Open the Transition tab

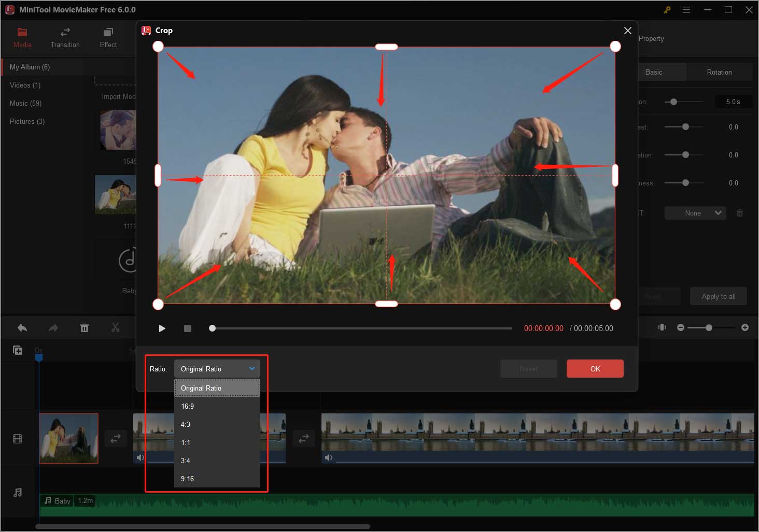(x=65, y=38)
